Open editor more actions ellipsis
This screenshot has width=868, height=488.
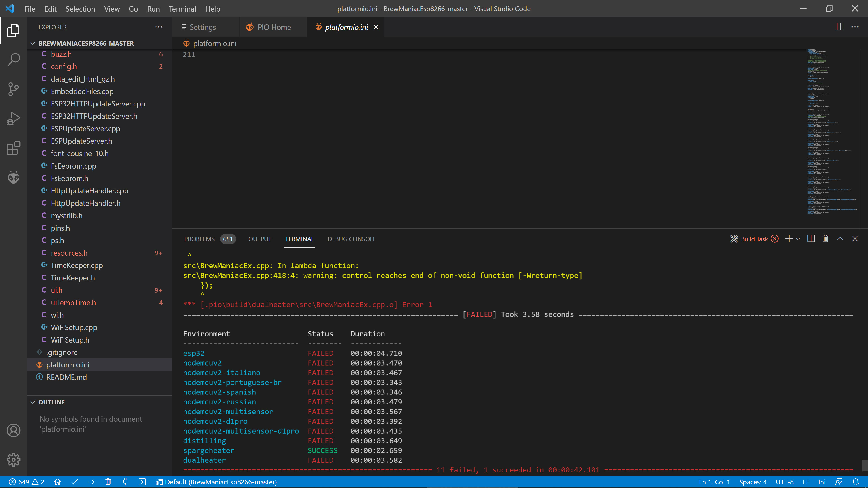[855, 27]
